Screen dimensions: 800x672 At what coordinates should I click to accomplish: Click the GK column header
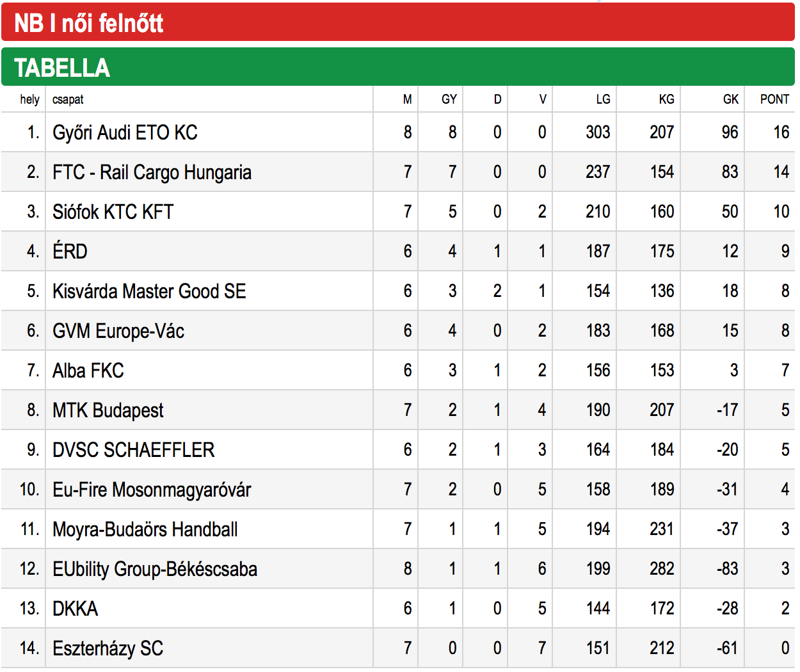point(731,99)
